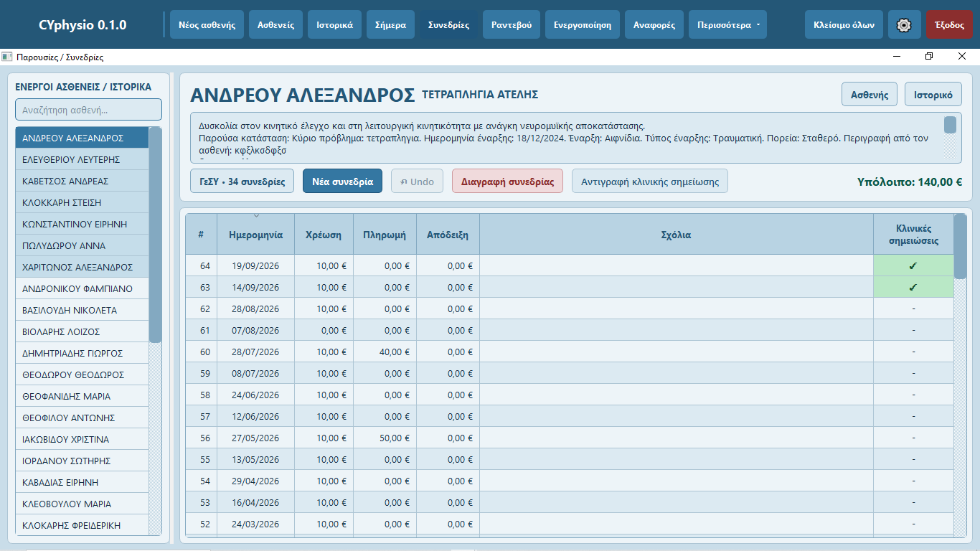The image size is (980, 551).
Task: Select patient ΚΛΟΚΚΑΡΗ ΣΤΕΙΣΗ
Action: (x=82, y=202)
